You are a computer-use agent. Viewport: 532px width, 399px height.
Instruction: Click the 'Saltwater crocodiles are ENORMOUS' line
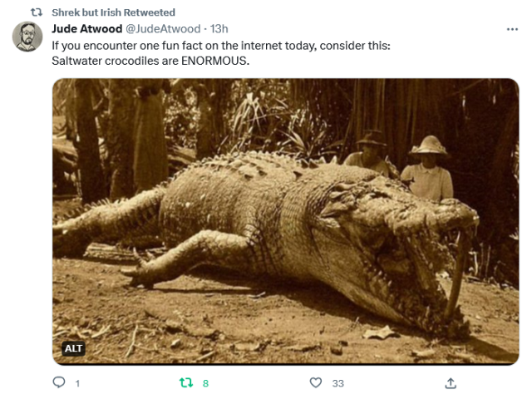pyautogui.click(x=150, y=61)
